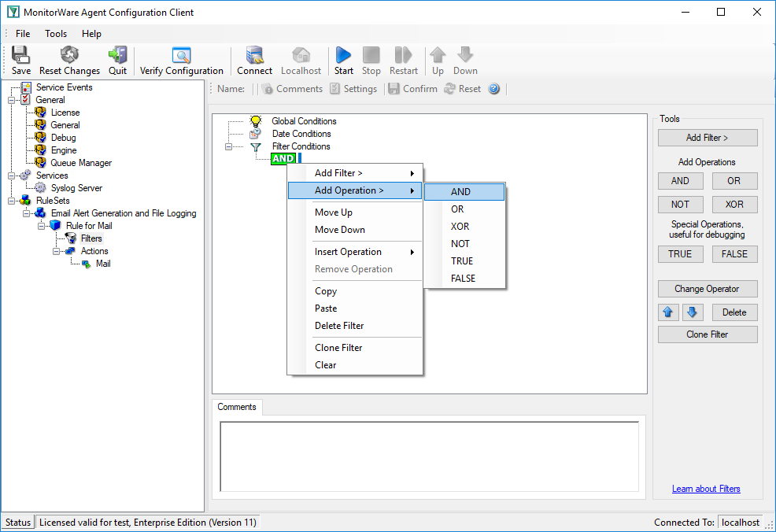Select Queue Manager in the tree
Screen dimensions: 776x532
[x=81, y=163]
